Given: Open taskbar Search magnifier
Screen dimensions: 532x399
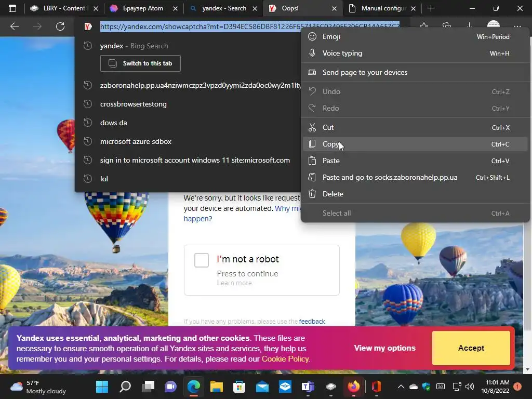Looking at the screenshot, I should coord(125,387).
